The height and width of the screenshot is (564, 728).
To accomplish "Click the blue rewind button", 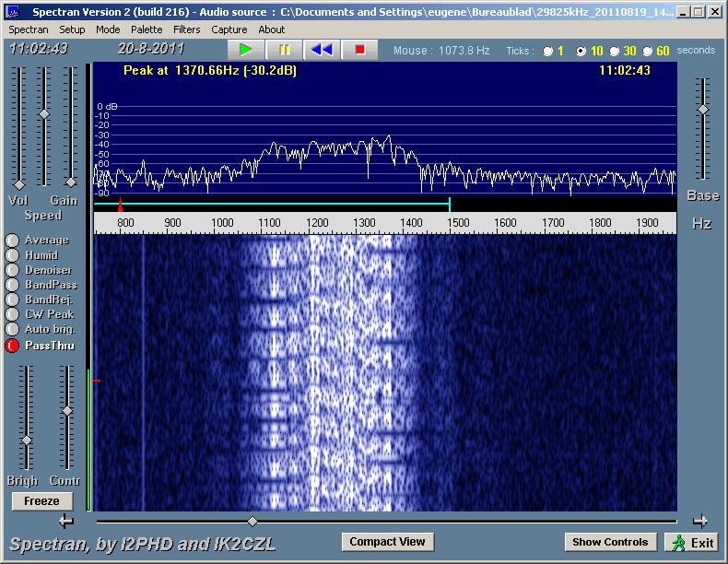I will click(x=322, y=50).
